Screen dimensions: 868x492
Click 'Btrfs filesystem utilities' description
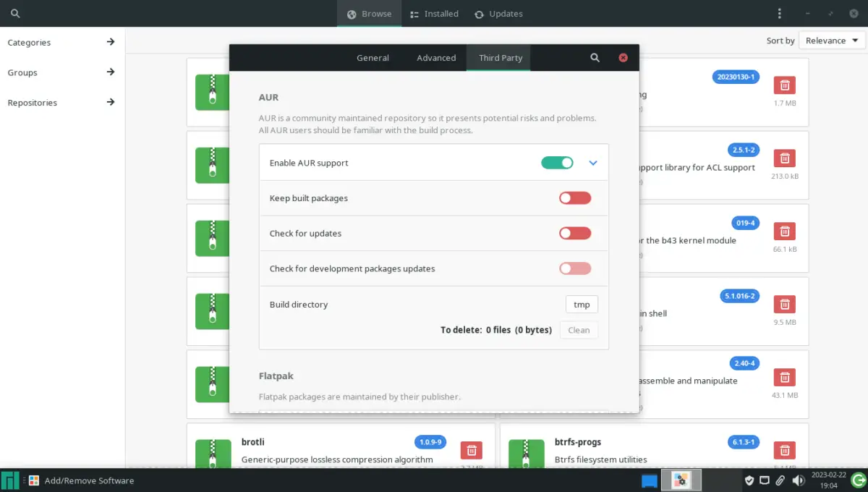click(x=600, y=459)
